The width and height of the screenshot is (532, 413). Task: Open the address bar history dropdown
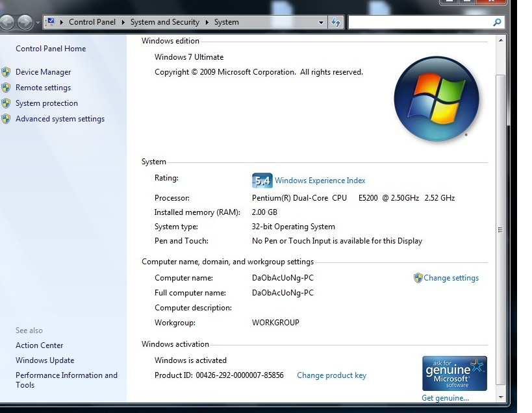click(321, 23)
